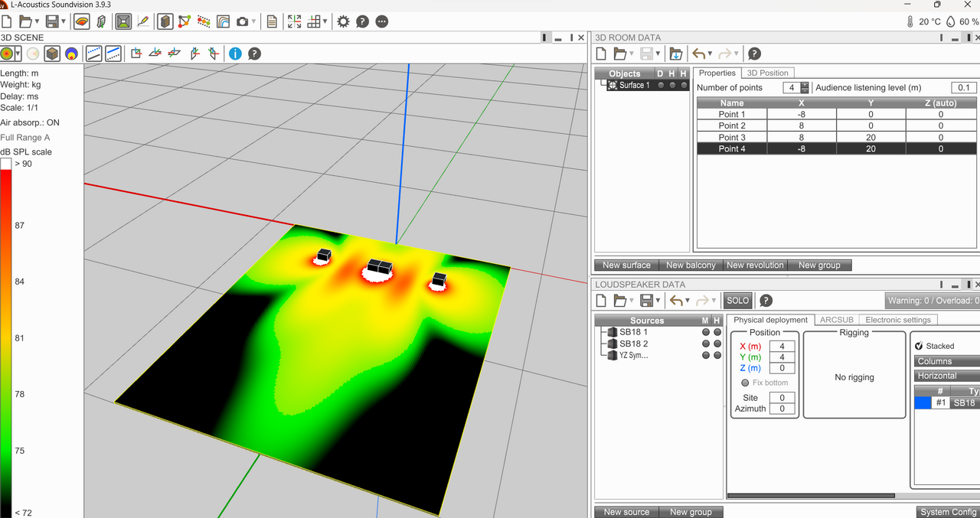Image resolution: width=980 pixels, height=518 pixels.
Task: Open the ARCSUB tab
Action: point(836,320)
